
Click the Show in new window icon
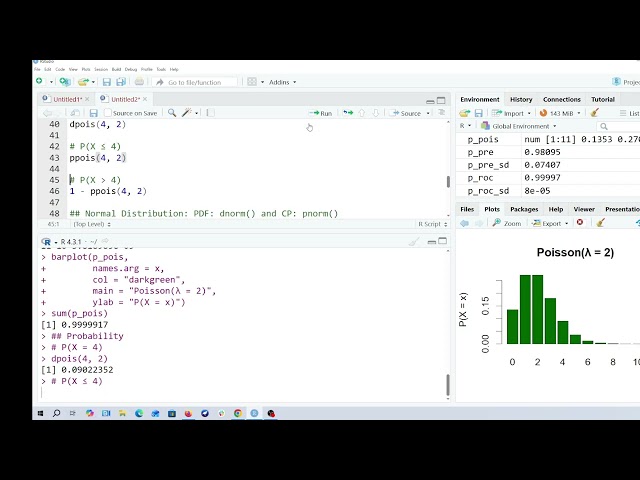click(75, 113)
